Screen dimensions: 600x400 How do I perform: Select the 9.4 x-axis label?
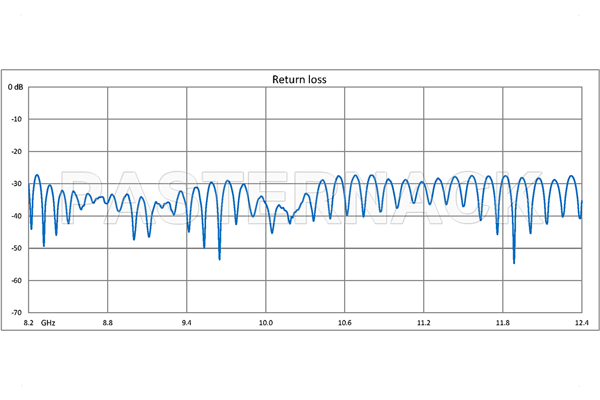[x=187, y=323]
